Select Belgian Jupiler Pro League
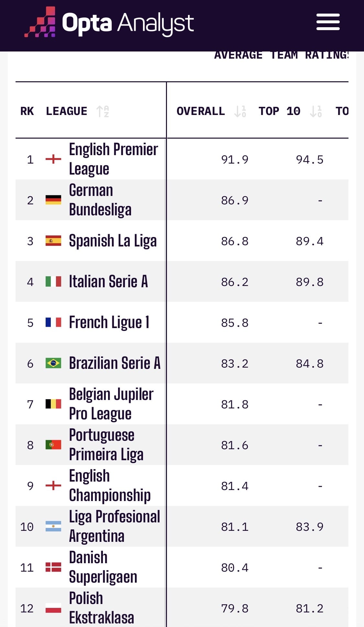364x627 pixels. [182, 404]
